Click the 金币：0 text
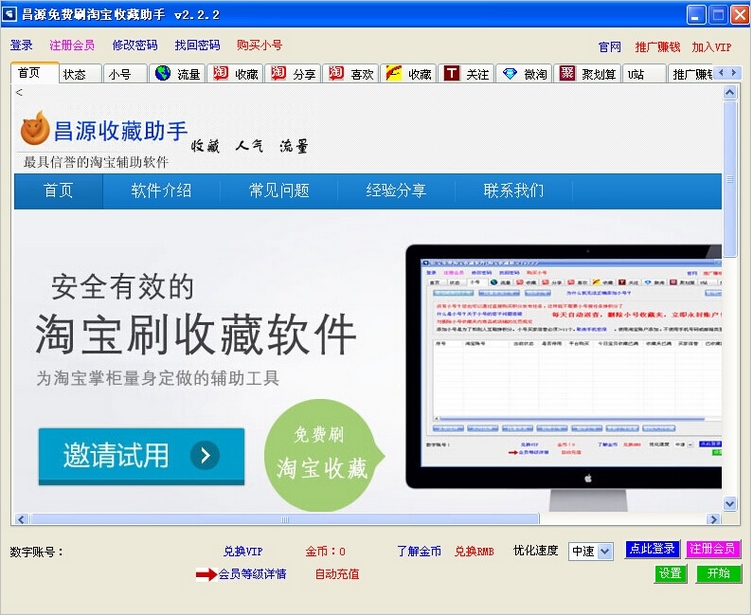The width and height of the screenshot is (751, 615). tap(326, 551)
